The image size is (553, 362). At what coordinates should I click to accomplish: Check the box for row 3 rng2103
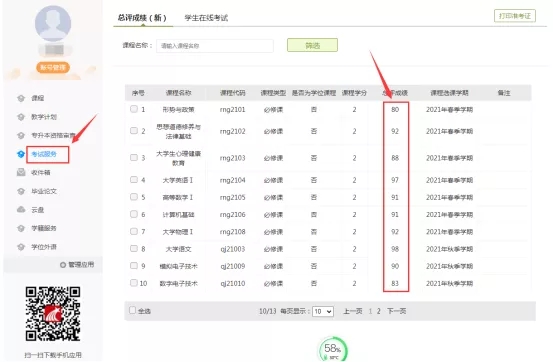pyautogui.click(x=134, y=158)
